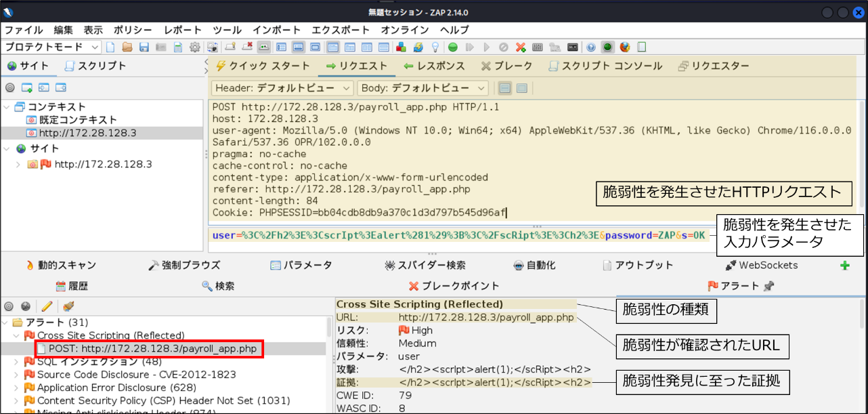
Task: Open the プロテクトモード mode dropdown
Action: [x=51, y=47]
